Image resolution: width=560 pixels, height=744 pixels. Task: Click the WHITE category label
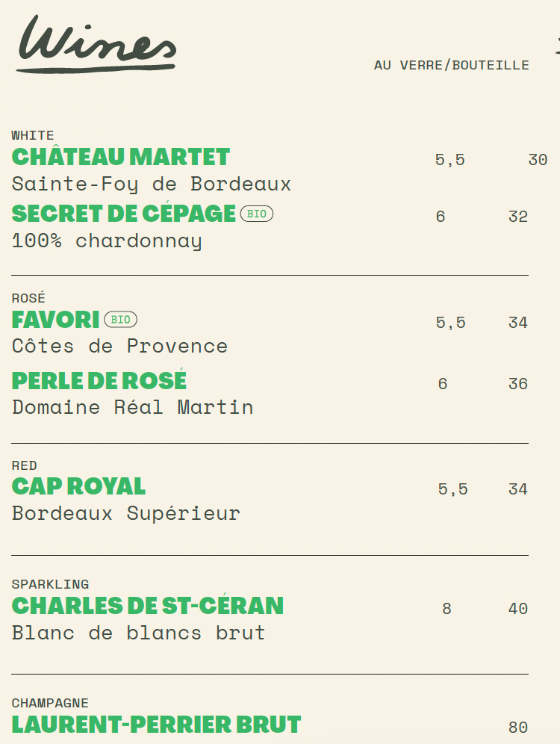tap(33, 136)
